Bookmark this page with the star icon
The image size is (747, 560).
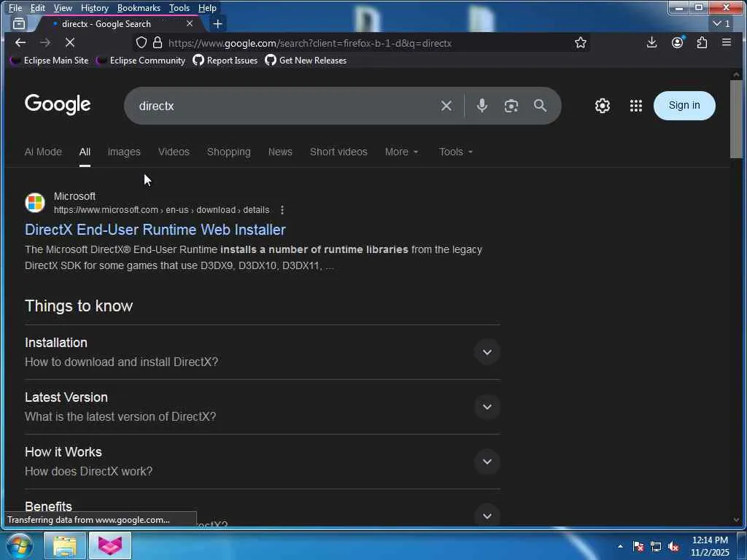pos(580,43)
